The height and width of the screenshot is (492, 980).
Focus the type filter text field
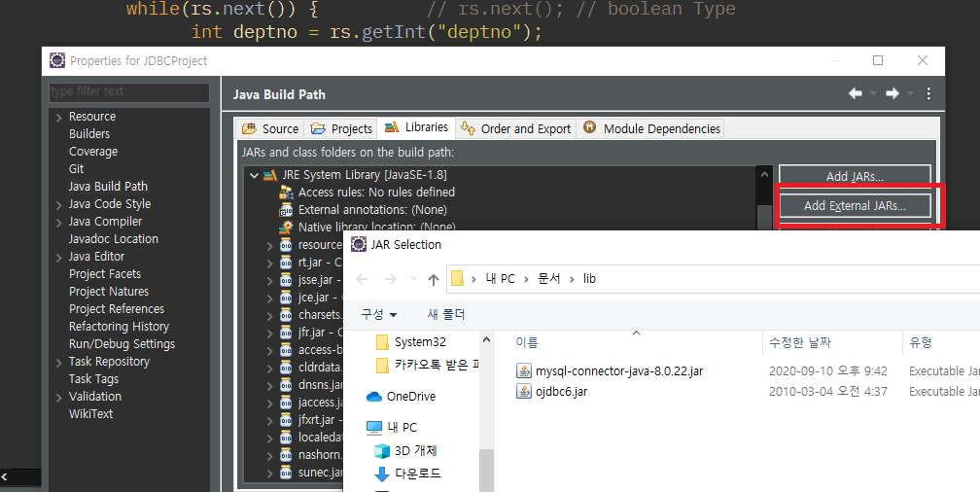pos(129,92)
